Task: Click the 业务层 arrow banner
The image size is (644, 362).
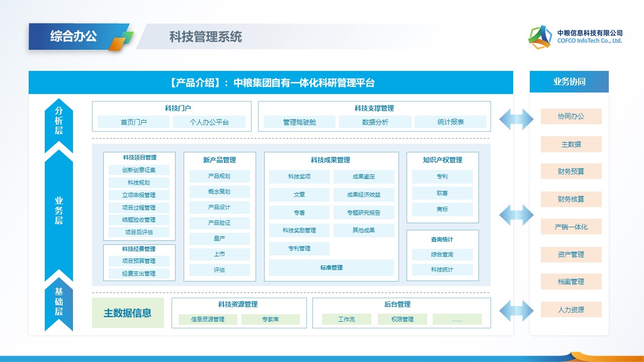Action: pos(59,211)
